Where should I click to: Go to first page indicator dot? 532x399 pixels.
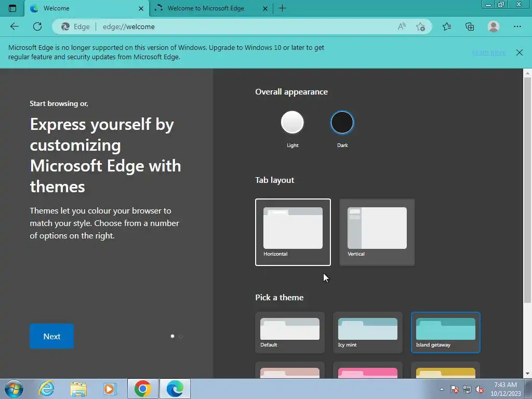tap(172, 336)
